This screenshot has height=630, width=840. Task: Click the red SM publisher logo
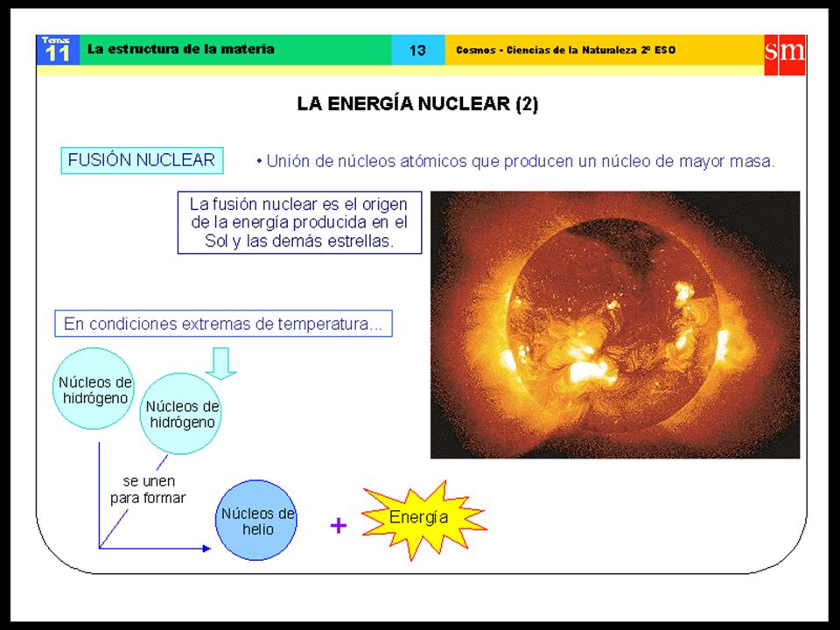[x=785, y=54]
